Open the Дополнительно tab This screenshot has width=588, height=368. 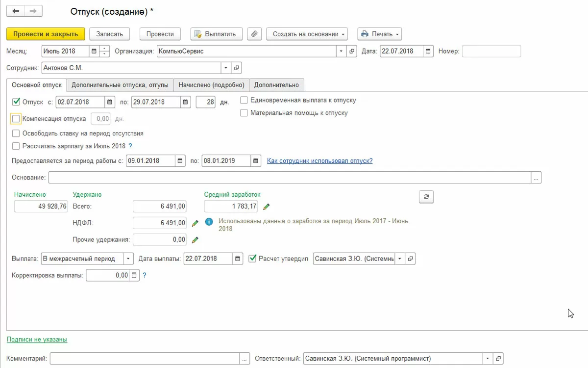click(276, 85)
